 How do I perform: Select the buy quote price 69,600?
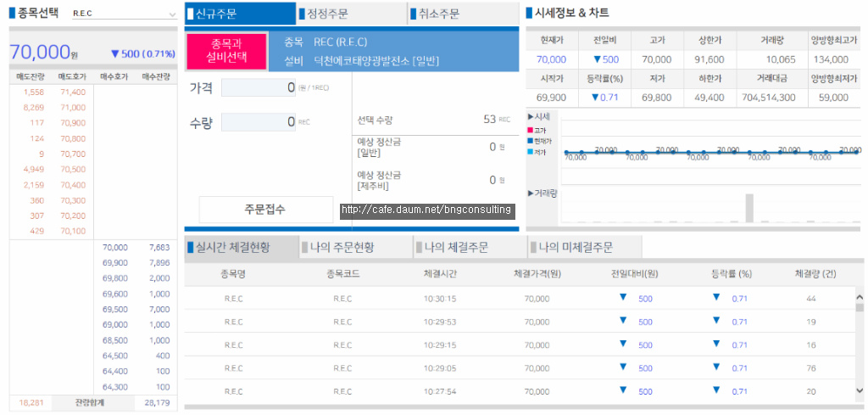(115, 294)
